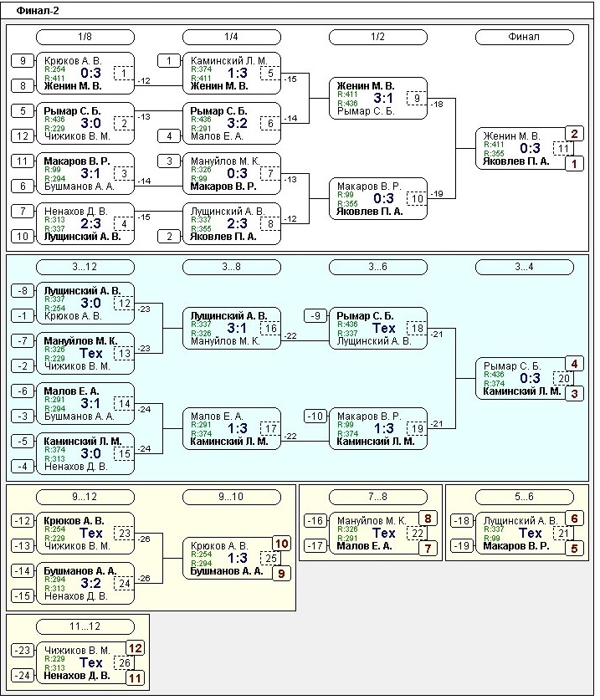Click the 11...12 round header
The height and width of the screenshot is (700, 600).
point(85,626)
